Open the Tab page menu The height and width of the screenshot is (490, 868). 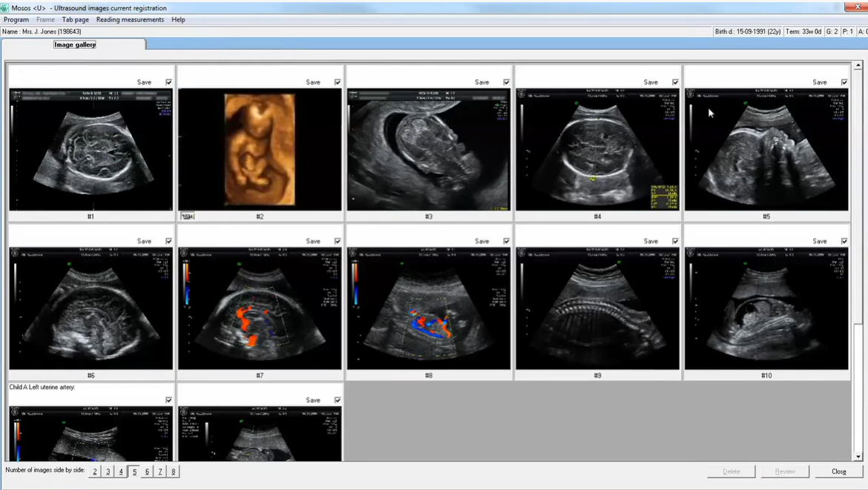tap(75, 19)
